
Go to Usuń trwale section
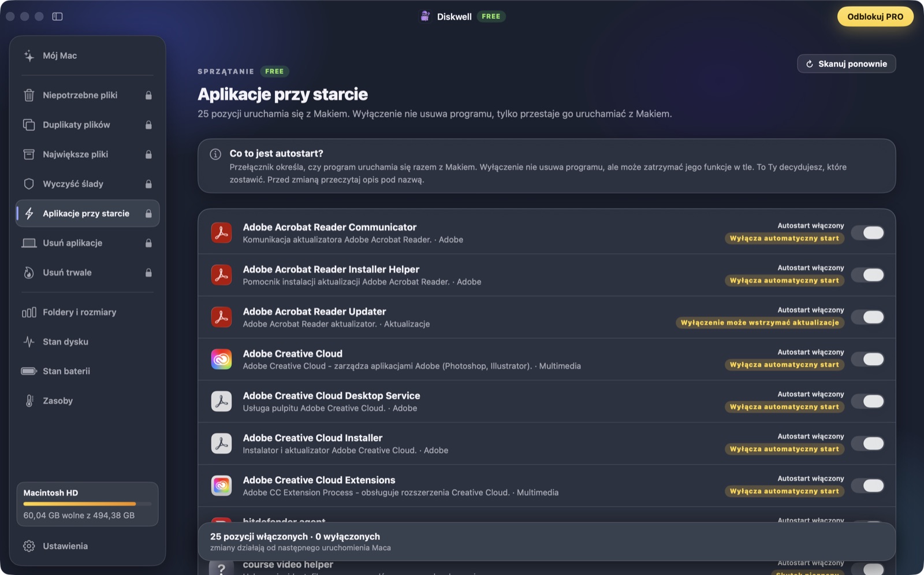tap(88, 272)
